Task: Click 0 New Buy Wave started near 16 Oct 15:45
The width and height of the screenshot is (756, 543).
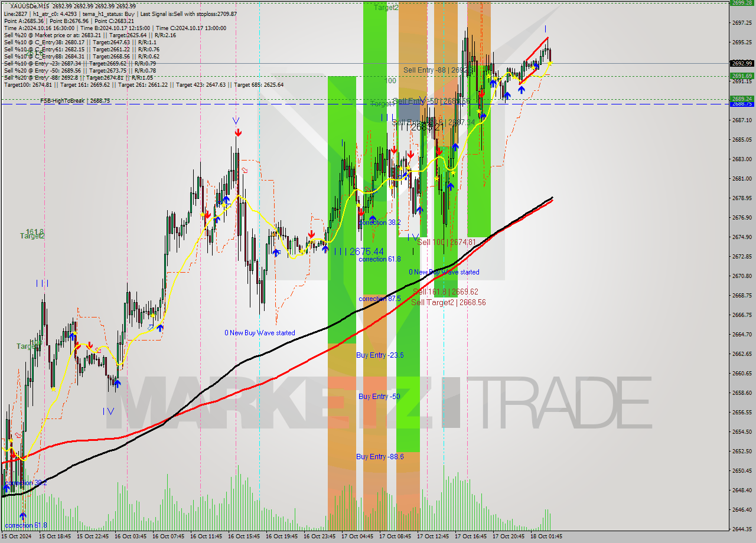Action: 259,333
